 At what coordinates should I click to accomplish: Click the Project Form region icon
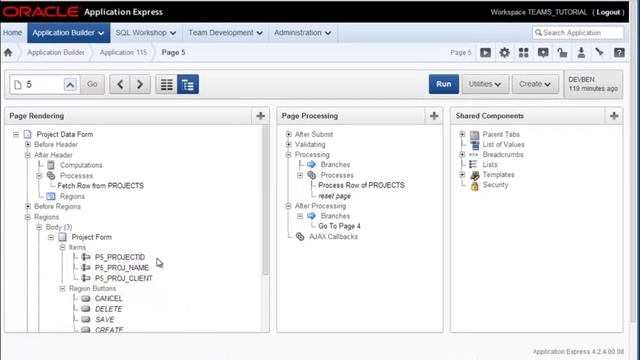62,237
